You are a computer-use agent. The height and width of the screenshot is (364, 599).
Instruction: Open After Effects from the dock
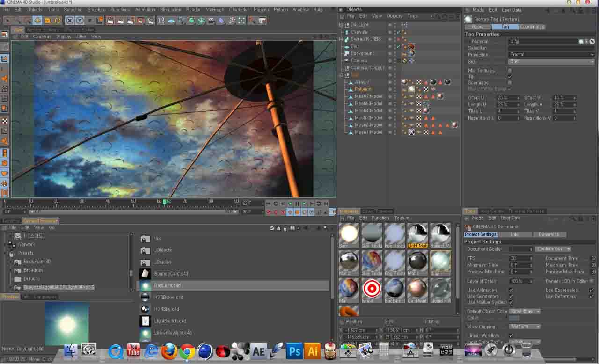tap(259, 351)
